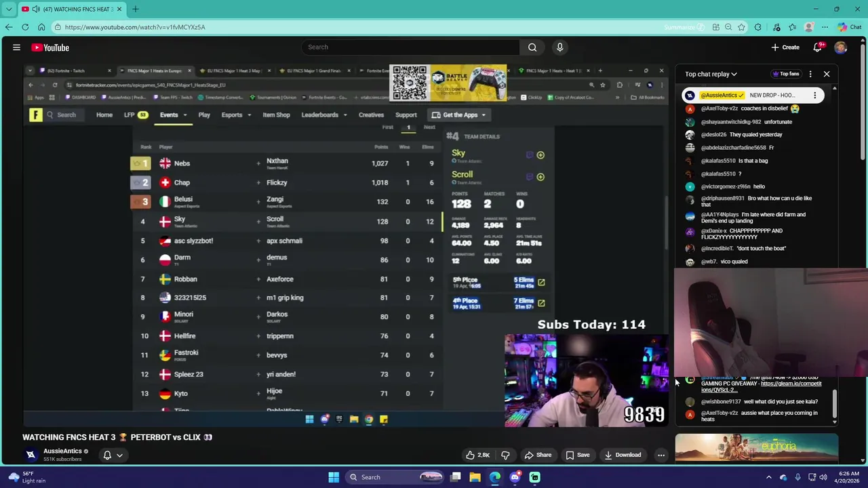Screen dimensions: 868x488
Task: Like the video with 2.8K thumbs
Action: 477,455
